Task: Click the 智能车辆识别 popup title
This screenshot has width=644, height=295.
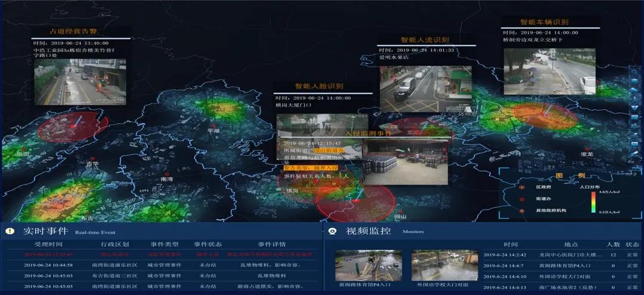Action: coord(544,22)
